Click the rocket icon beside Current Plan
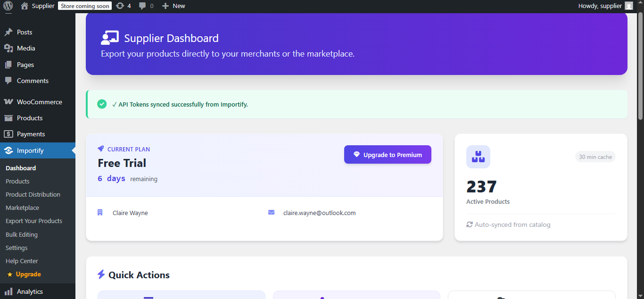644x299 pixels. point(101,149)
